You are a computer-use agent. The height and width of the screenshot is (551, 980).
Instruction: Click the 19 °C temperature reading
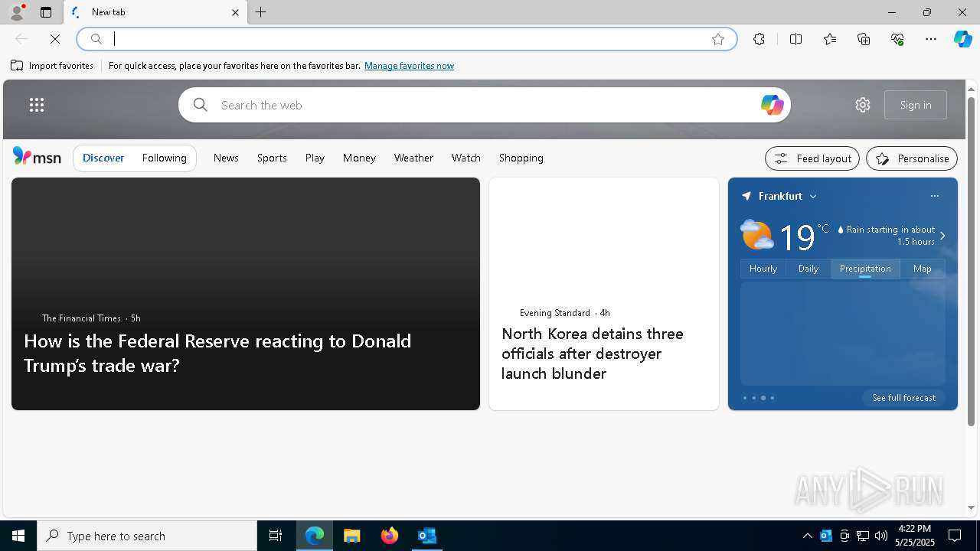pyautogui.click(x=803, y=236)
